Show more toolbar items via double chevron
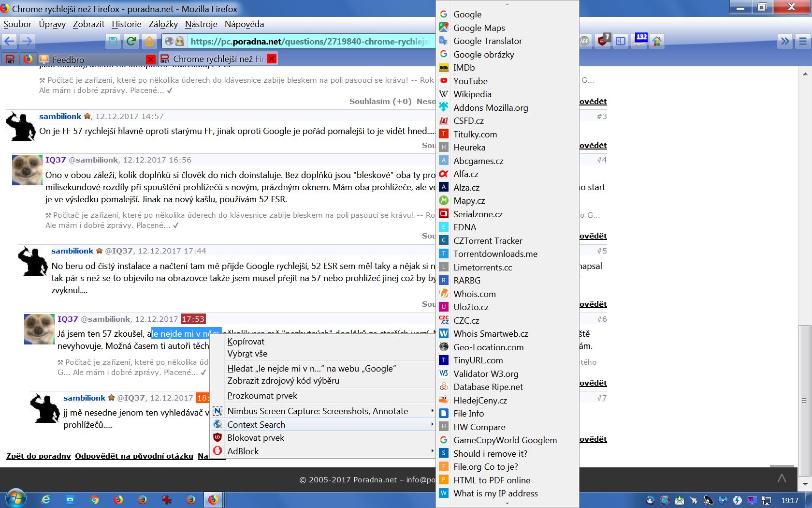The width and height of the screenshot is (812, 508). coord(785,42)
